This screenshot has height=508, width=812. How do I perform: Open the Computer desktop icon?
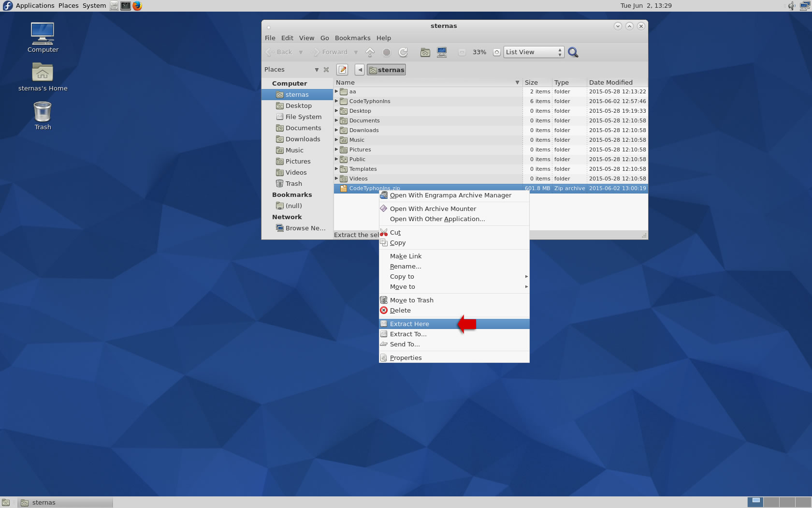coord(43,38)
